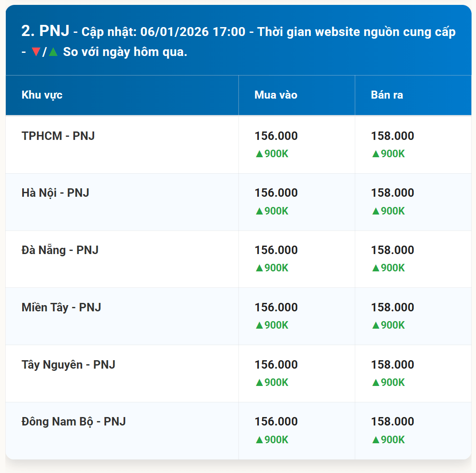Click Đà Nẵng buy price 156.000

276,250
